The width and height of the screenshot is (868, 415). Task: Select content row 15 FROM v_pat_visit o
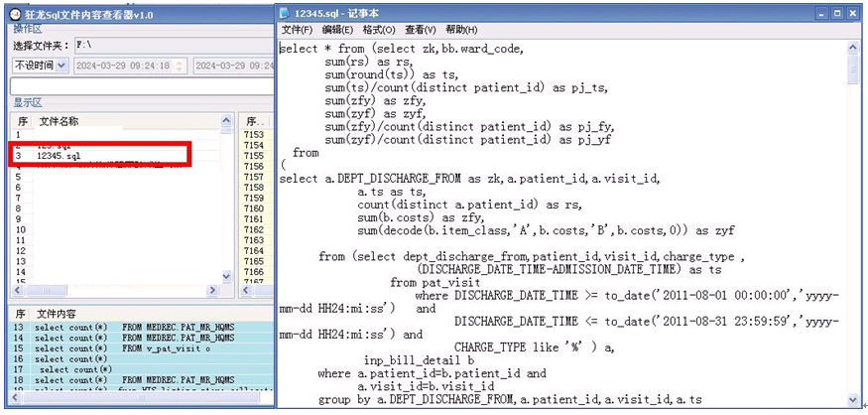[x=142, y=348]
